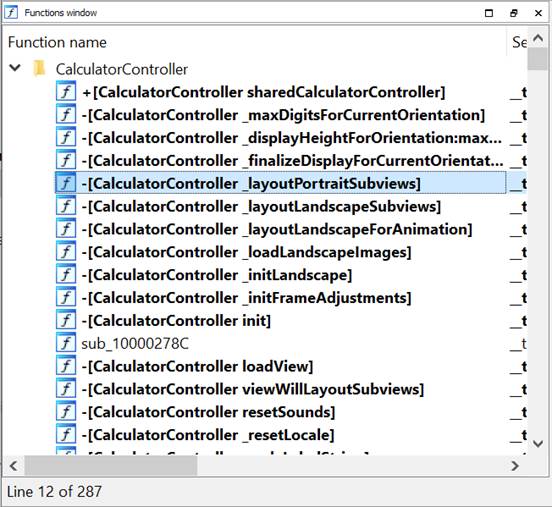The height and width of the screenshot is (507, 552).
Task: Click the restore window button in title bar
Action: coord(514,13)
